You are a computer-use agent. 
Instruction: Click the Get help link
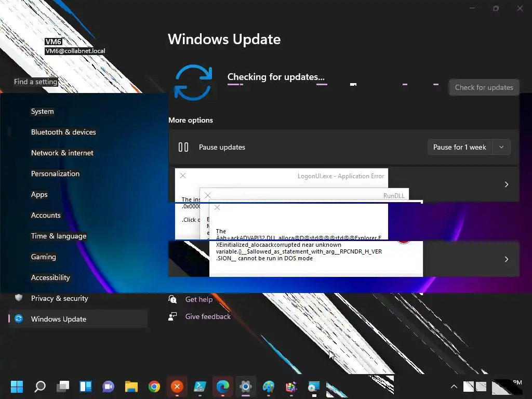pyautogui.click(x=199, y=299)
